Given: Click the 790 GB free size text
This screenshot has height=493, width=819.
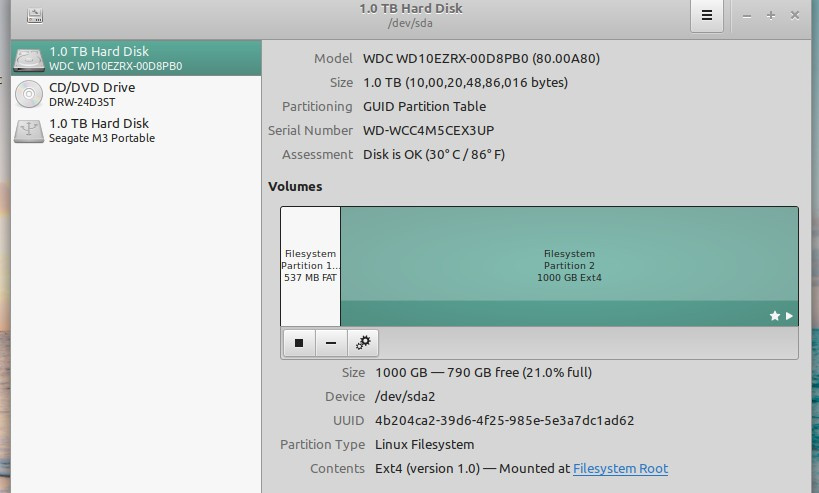Looking at the screenshot, I should point(483,372).
